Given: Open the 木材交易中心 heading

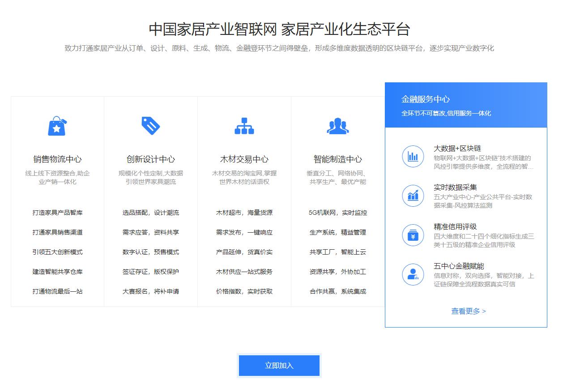Looking at the screenshot, I should point(244,159).
